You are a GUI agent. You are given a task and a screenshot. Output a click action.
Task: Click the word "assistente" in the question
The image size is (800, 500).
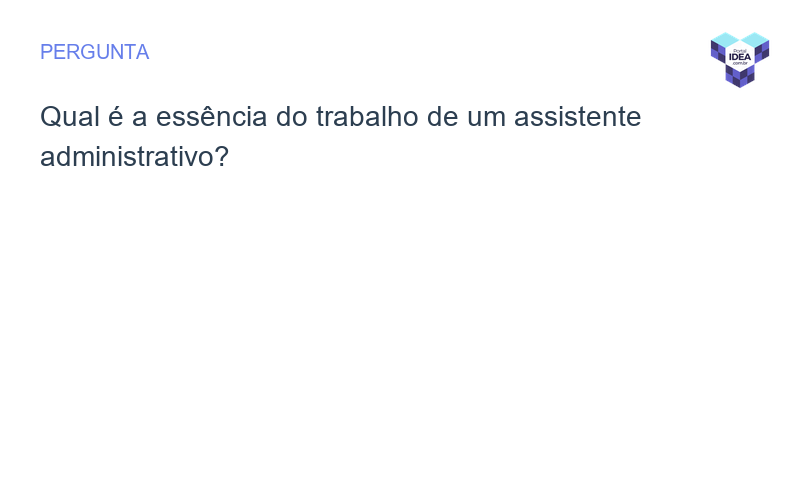[577, 117]
